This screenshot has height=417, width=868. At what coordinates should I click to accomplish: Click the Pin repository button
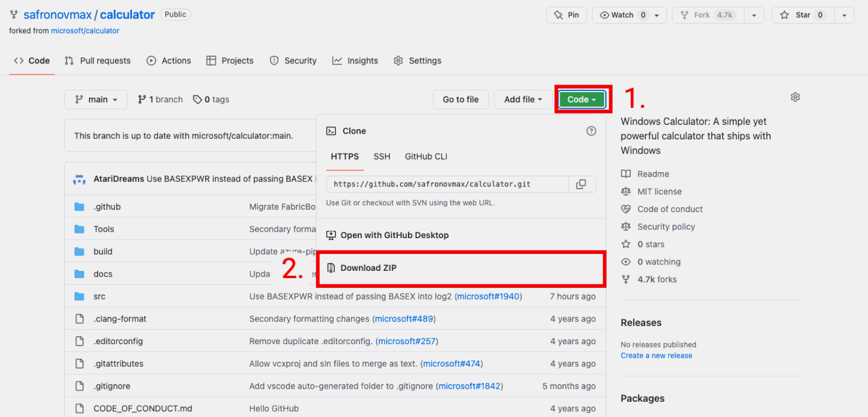[566, 15]
